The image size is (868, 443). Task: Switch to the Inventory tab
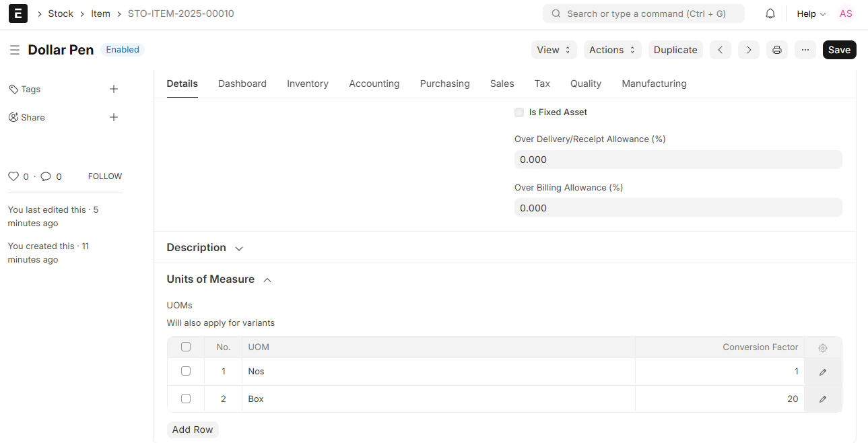(x=307, y=83)
